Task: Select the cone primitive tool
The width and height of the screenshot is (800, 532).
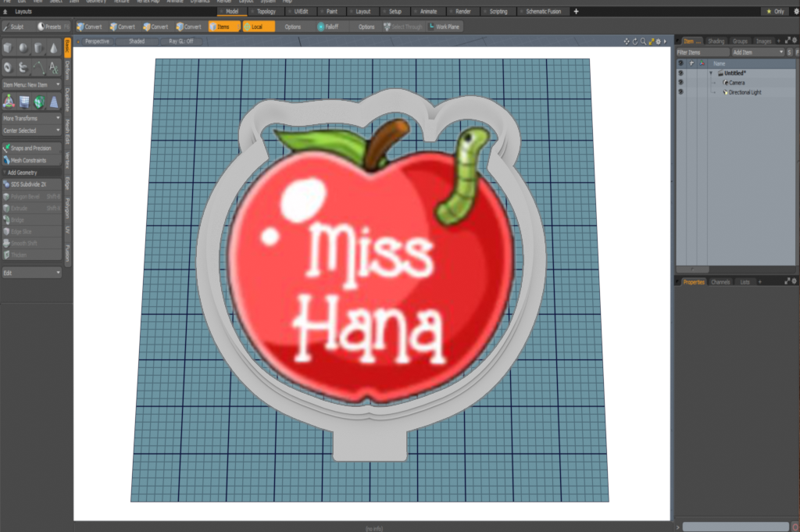Action: click(x=53, y=48)
